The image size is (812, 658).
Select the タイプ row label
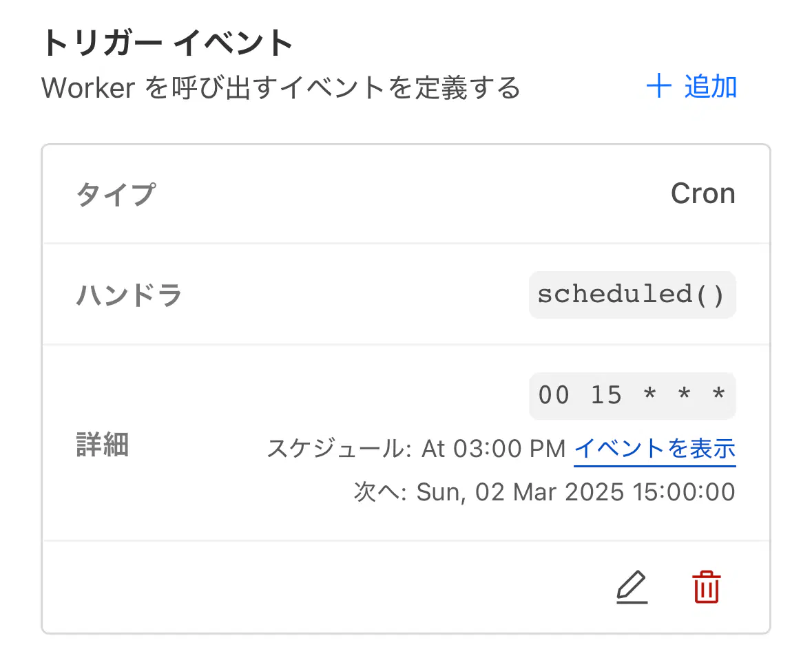pyautogui.click(x=116, y=195)
